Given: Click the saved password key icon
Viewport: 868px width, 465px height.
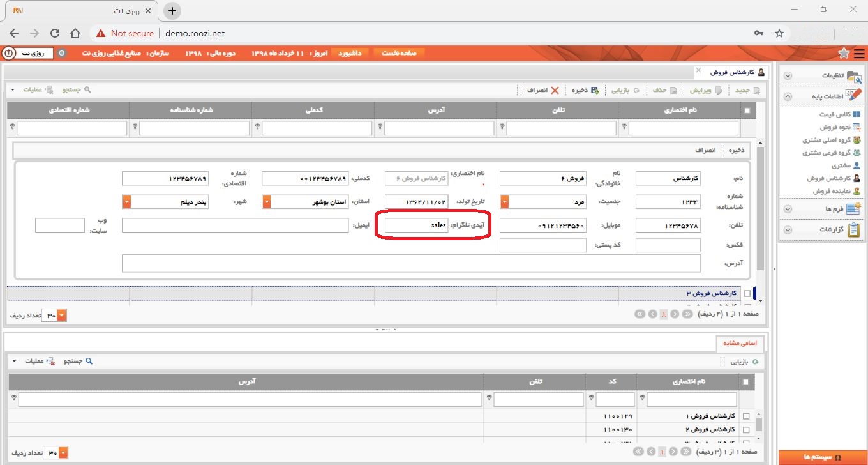Looking at the screenshot, I should pos(759,33).
